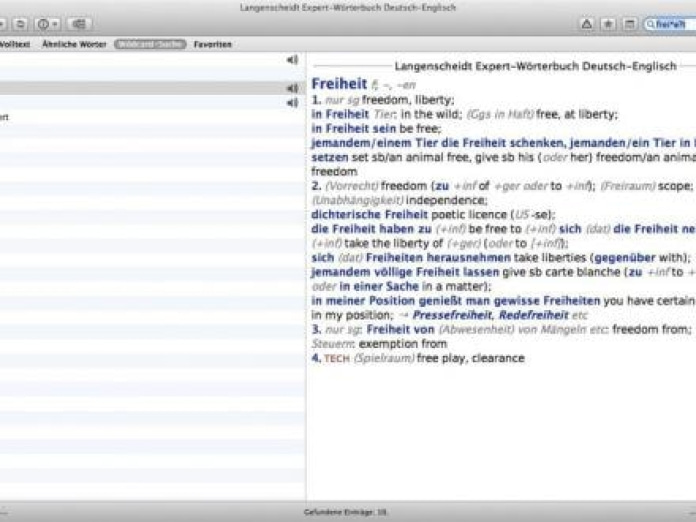Switch to the Volltext search tab

pos(15,44)
